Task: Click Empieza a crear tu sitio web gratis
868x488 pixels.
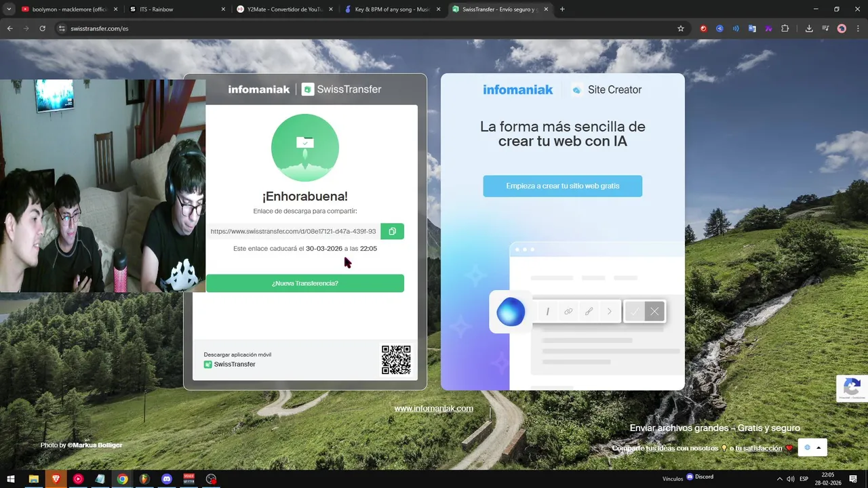Action: tap(563, 186)
